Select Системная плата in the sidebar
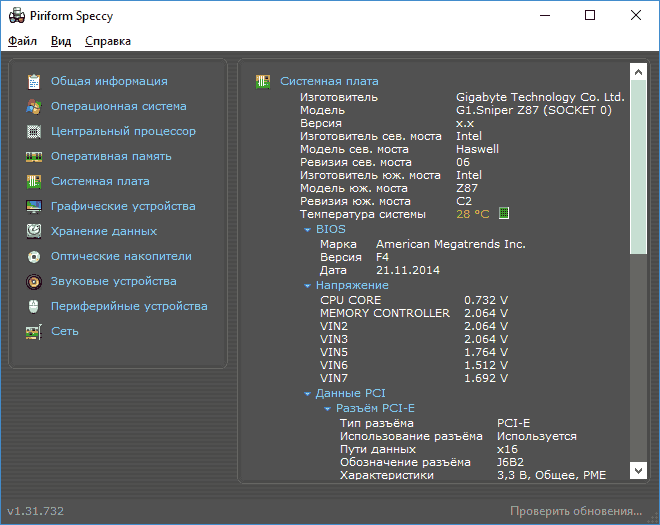Image resolution: width=660 pixels, height=525 pixels. pyautogui.click(x=100, y=181)
